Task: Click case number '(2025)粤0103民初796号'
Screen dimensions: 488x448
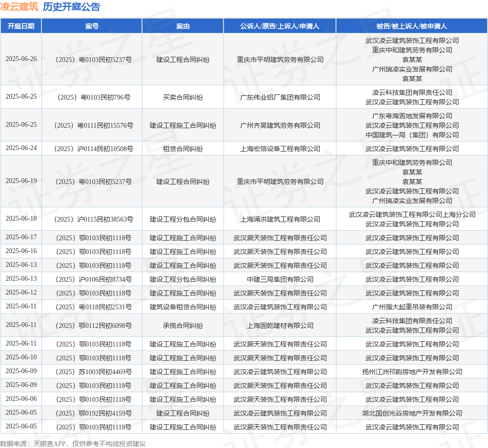Action: click(94, 97)
